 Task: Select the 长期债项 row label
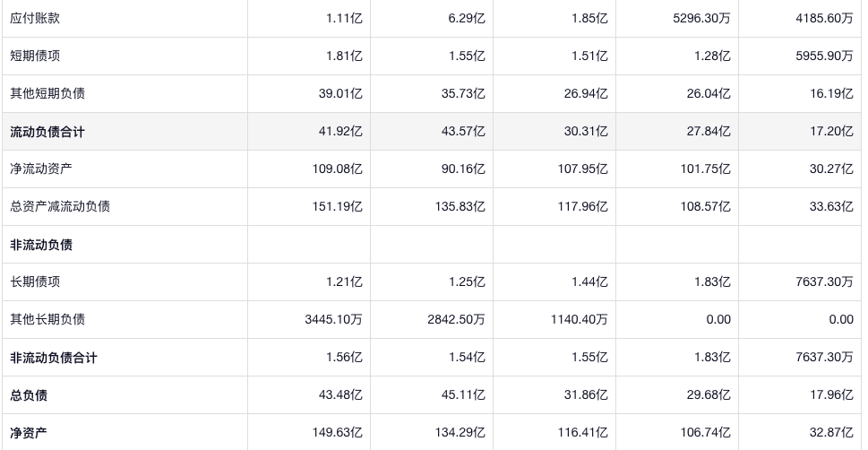[35, 281]
